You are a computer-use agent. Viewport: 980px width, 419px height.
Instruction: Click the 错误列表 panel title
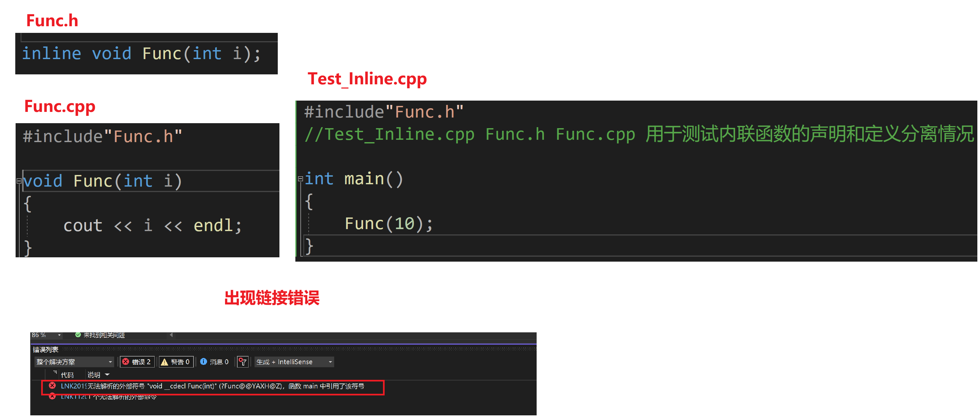click(x=46, y=350)
